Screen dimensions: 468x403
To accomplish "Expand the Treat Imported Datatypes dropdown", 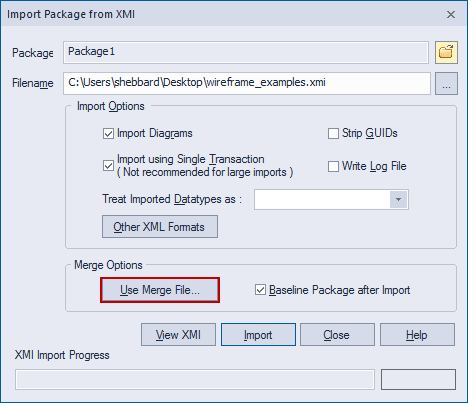I will pyautogui.click(x=398, y=199).
